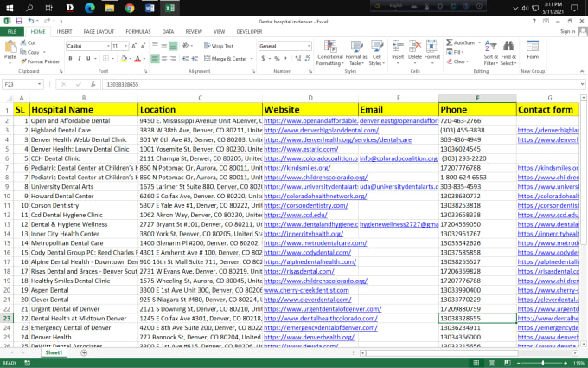The height and width of the screenshot is (368, 588).
Task: Open the Fill dropdown
Action: click(455, 52)
